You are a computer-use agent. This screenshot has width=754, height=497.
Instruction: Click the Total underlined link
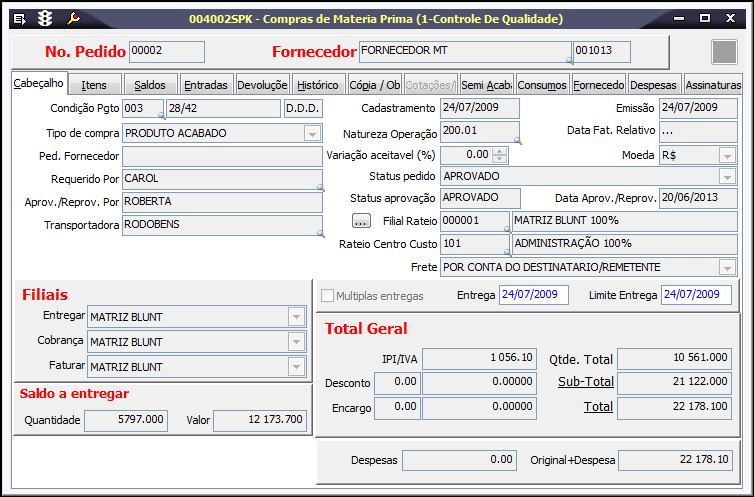point(598,407)
